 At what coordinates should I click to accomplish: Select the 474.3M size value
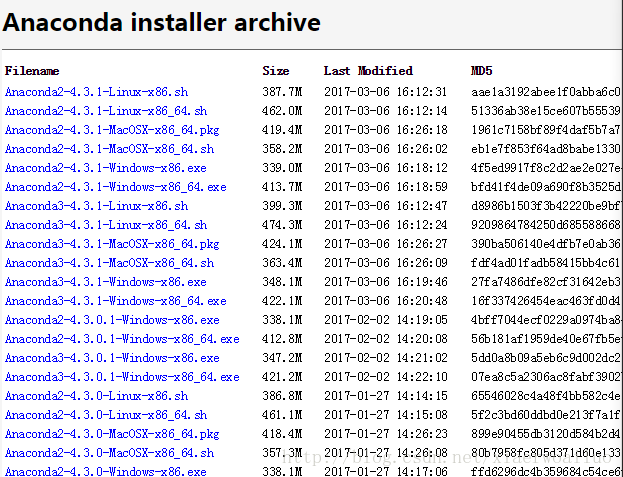tap(282, 225)
